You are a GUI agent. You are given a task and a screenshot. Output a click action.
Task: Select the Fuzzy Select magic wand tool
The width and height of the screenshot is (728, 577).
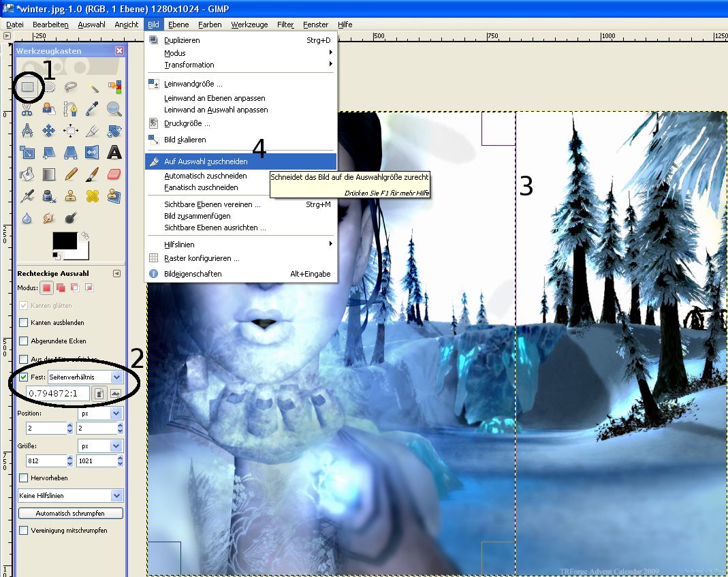pos(93,87)
